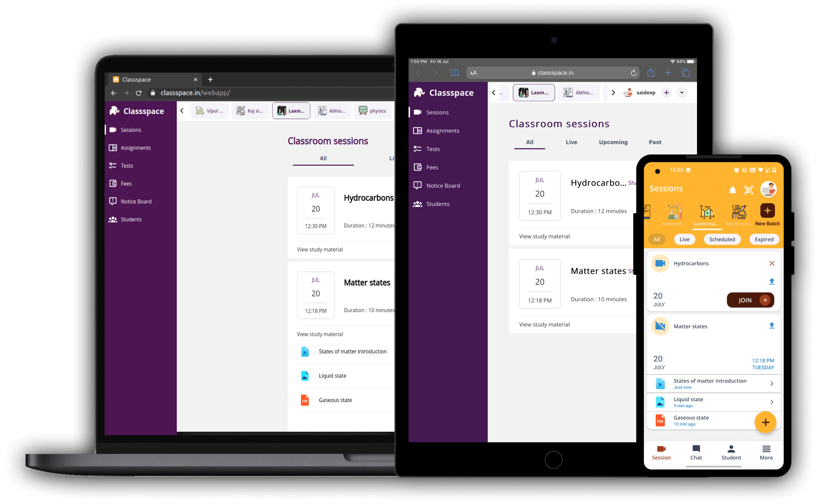Toggle the Scheduled filter on mobile
The width and height of the screenshot is (819, 504).
point(721,239)
